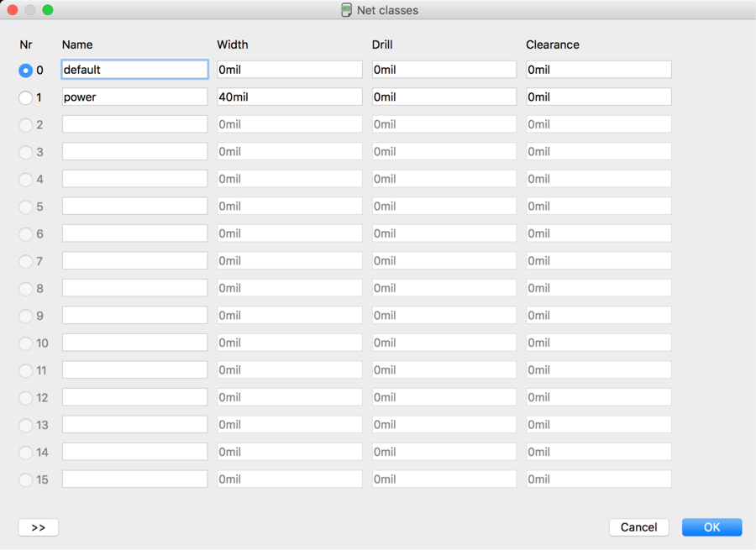Viewport: 756px width, 550px height.
Task: Click the Name field of class 10
Action: 135,343
